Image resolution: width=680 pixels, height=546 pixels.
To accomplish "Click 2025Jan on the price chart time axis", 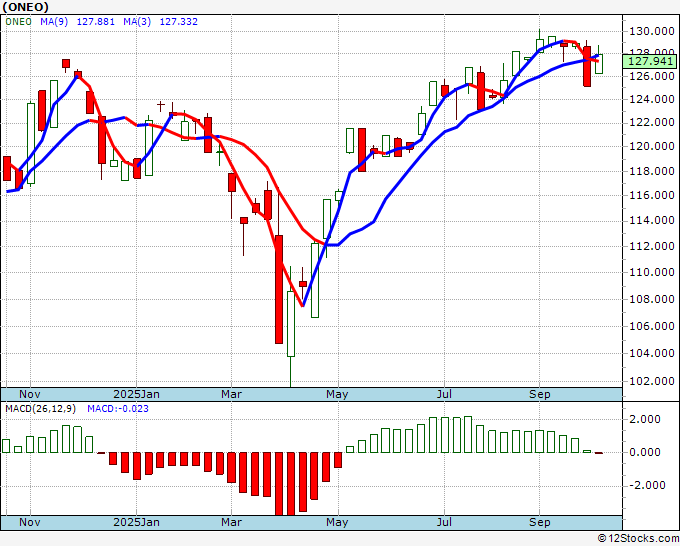I will point(136,394).
